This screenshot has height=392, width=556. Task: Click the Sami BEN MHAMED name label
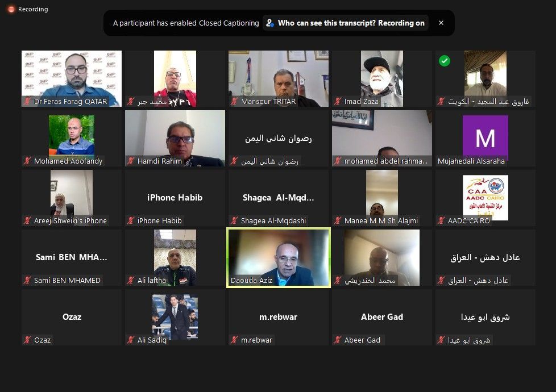[67, 280]
